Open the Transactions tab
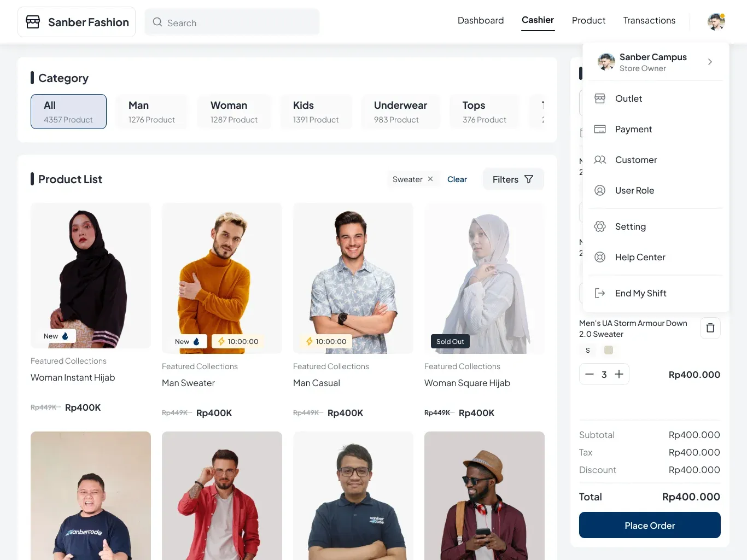 (649, 20)
